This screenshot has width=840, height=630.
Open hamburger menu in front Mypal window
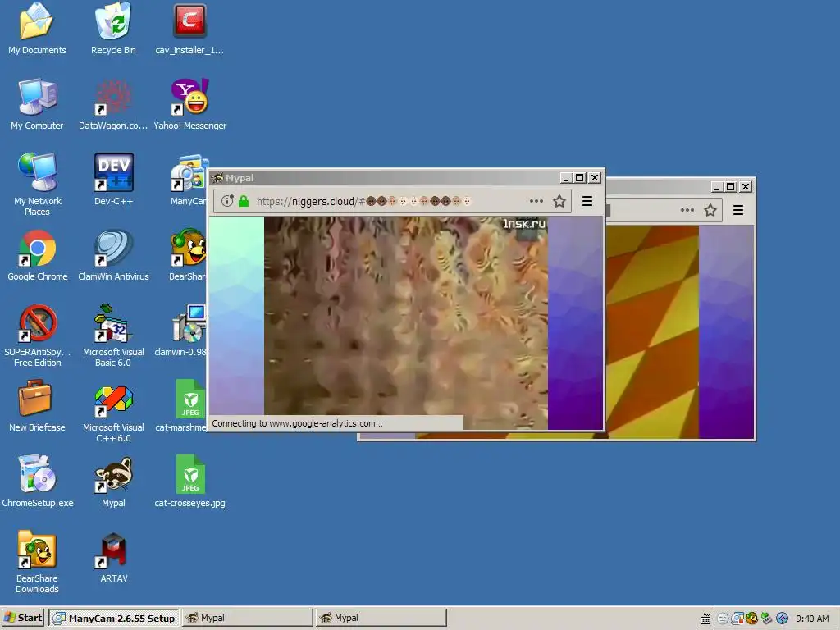tap(587, 201)
